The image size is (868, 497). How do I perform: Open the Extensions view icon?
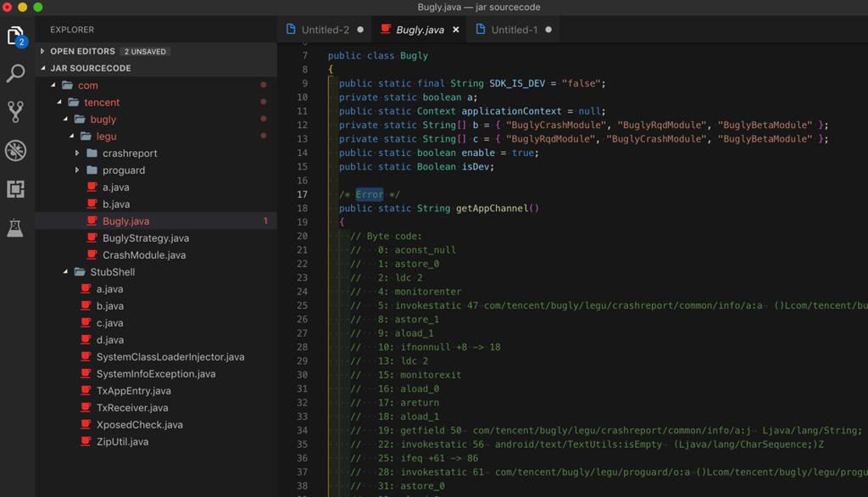pos(15,188)
